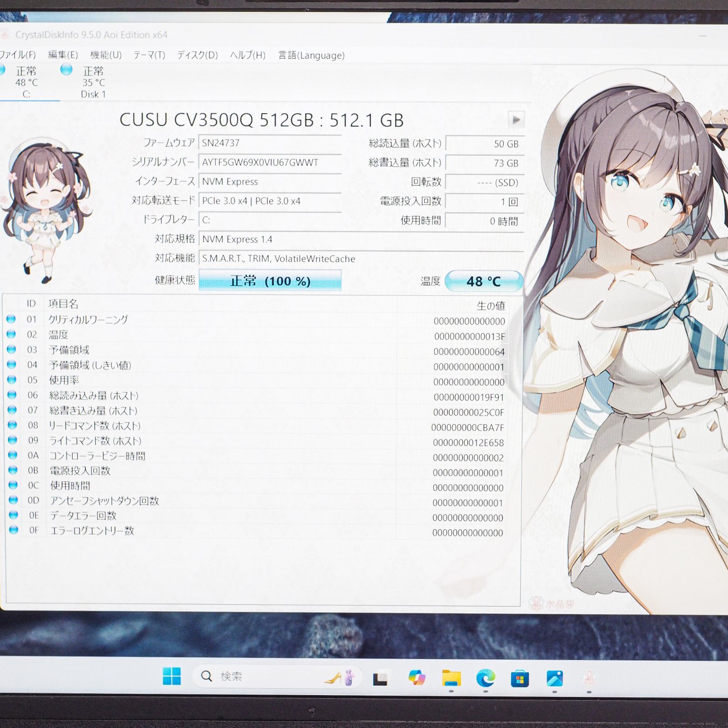Viewport: 728px width, 728px height.
Task: Click the raw value 00000000CBA7F
Action: [x=468, y=428]
